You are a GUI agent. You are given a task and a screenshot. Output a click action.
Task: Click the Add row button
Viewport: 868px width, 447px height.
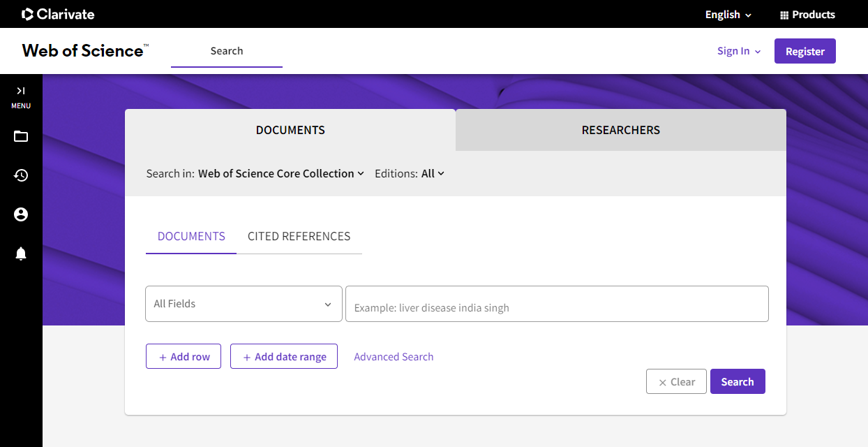[x=184, y=356]
